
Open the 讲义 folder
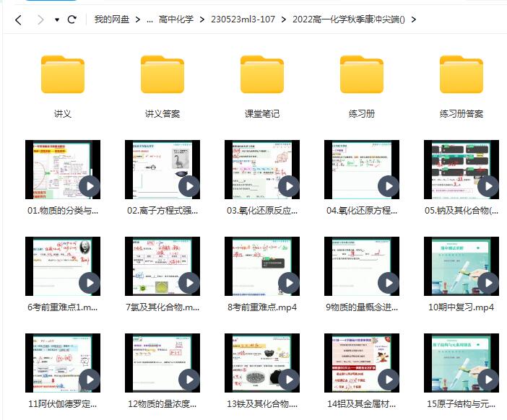tap(63, 74)
